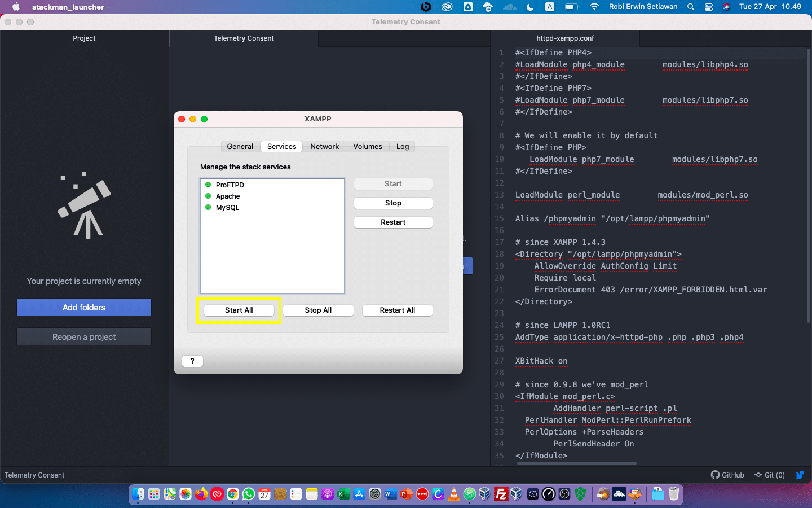Open Podcasts from the dock
The width and height of the screenshot is (812, 508).
(327, 494)
